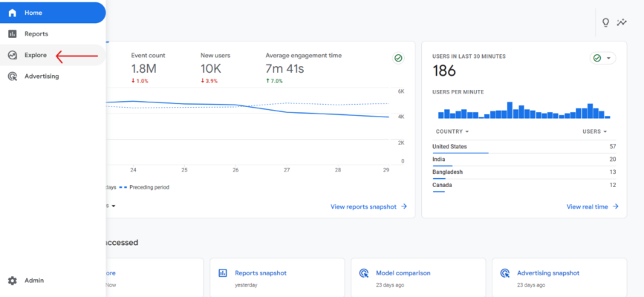The height and width of the screenshot is (297, 644).
Task: Open the green check dropdown in the realtime card
Action: pyautogui.click(x=602, y=58)
